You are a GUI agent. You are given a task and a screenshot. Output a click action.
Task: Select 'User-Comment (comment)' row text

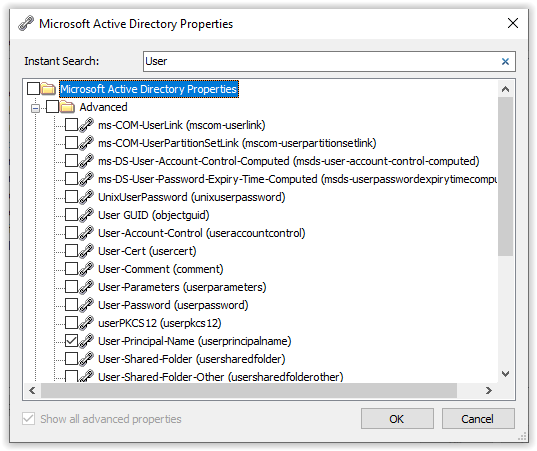(x=161, y=269)
